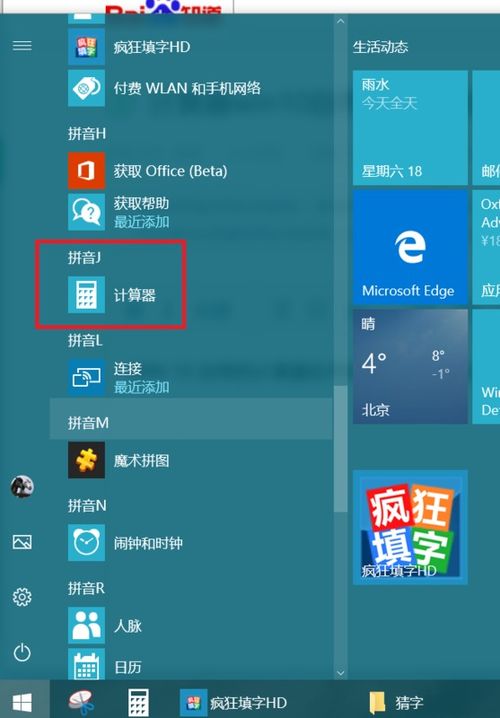This screenshot has width=500, height=718.
Task: Open the power options button
Action: [x=22, y=653]
